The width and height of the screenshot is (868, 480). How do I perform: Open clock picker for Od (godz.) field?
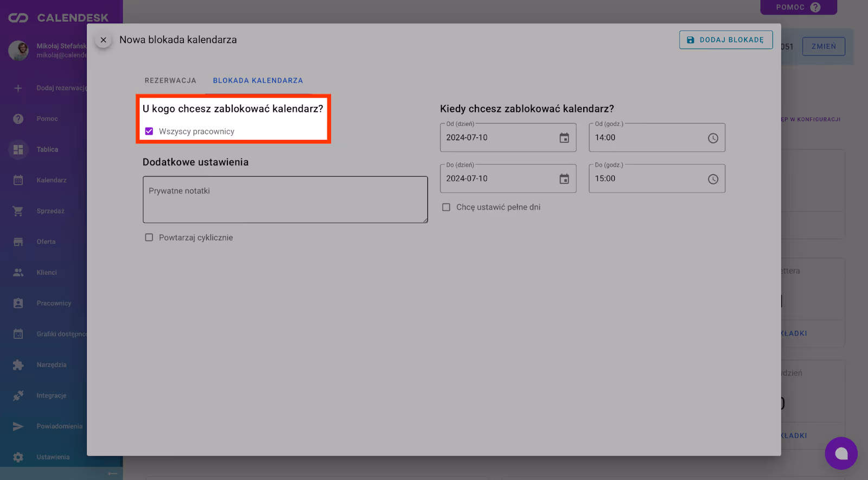[713, 138]
